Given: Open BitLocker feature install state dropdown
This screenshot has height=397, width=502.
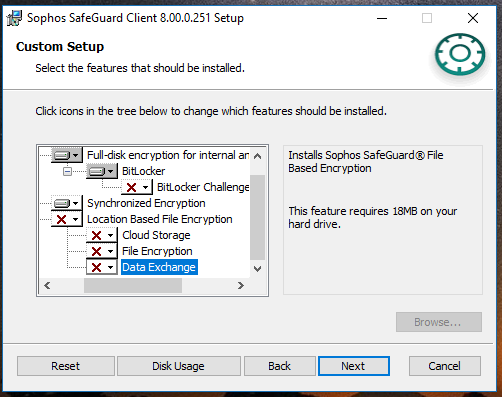Looking at the screenshot, I should (x=102, y=171).
